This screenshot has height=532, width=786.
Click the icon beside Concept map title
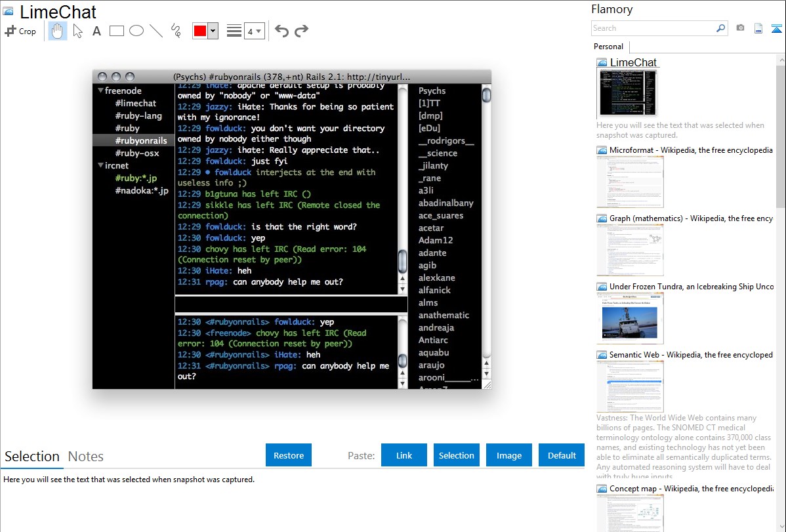(602, 489)
